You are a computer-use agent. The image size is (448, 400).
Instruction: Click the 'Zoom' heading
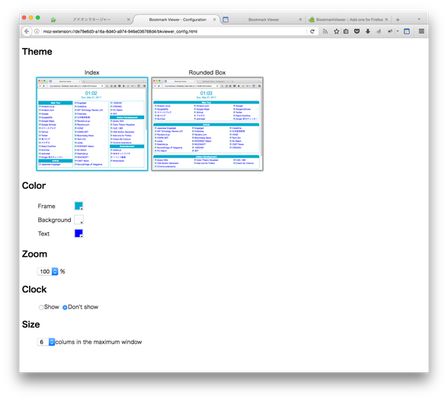tap(34, 254)
